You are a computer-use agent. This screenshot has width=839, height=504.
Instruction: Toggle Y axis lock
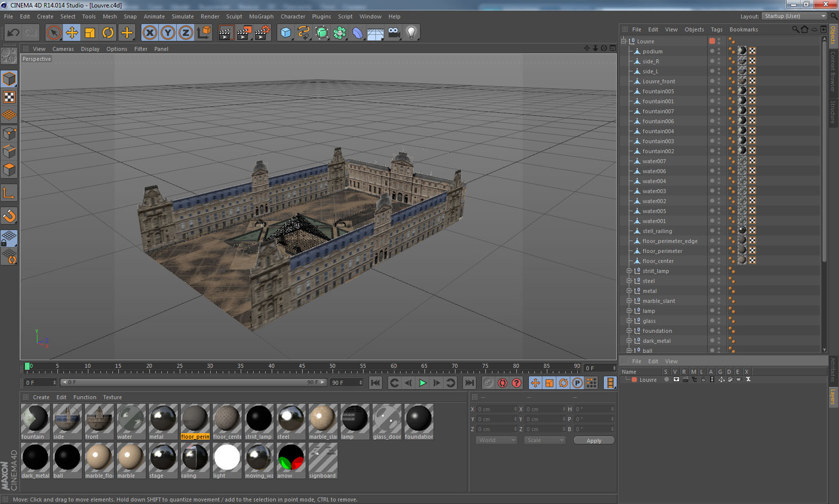click(168, 33)
